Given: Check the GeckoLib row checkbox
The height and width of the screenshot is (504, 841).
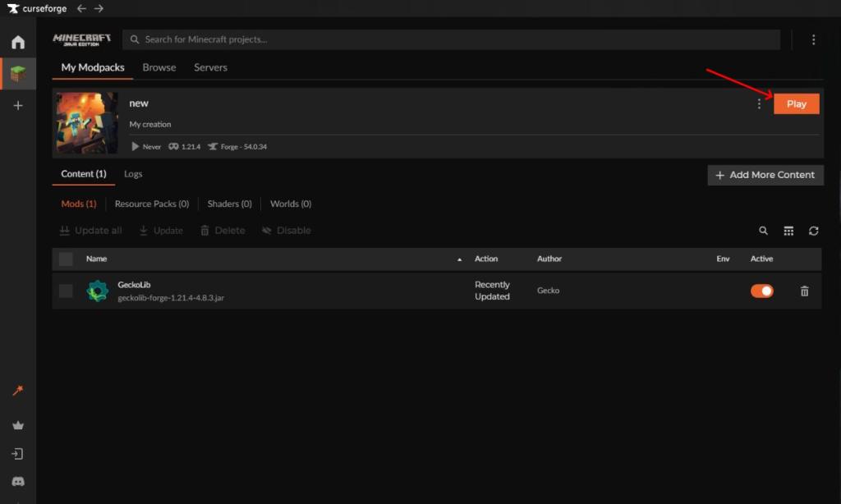Looking at the screenshot, I should tap(66, 291).
